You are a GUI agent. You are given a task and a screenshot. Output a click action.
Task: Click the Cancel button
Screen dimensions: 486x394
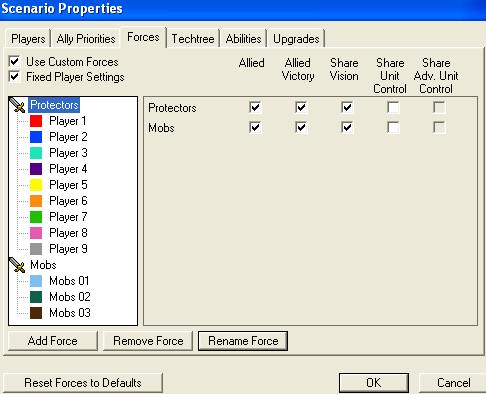point(453,383)
